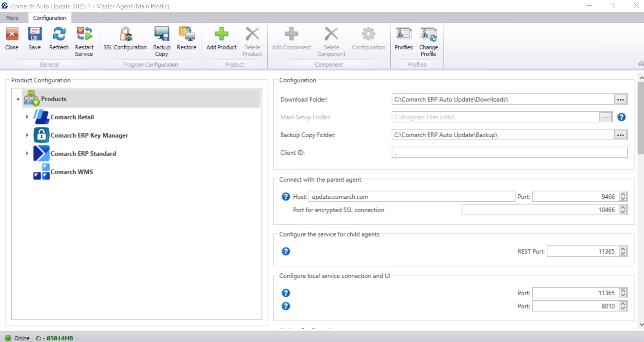Click the Products root node icon

[x=31, y=98]
